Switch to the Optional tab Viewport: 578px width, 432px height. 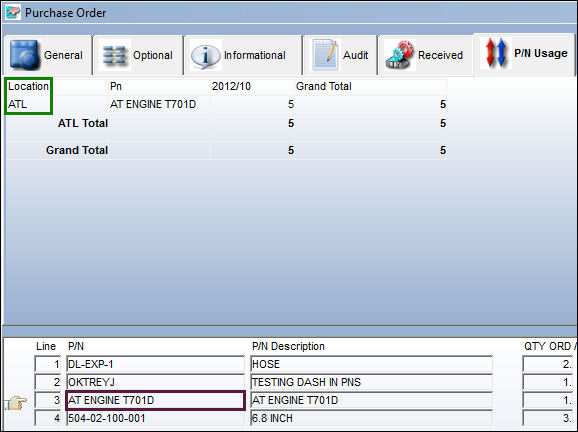[x=138, y=55]
